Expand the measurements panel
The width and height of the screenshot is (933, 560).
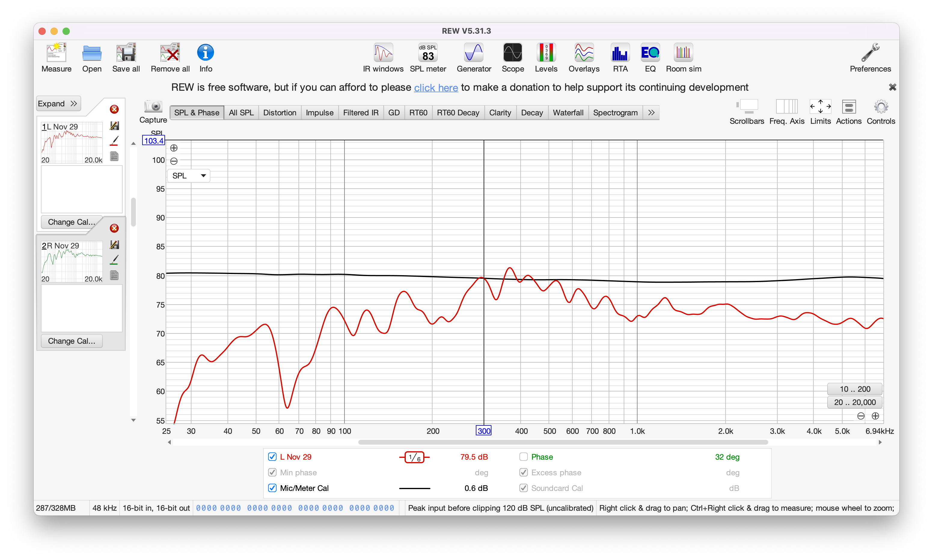coord(58,103)
